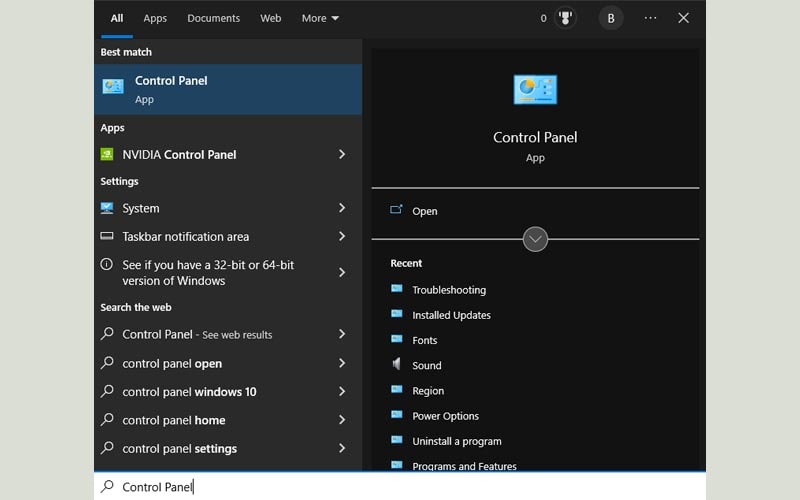Expand the control panel settings suggestion arrow
This screenshot has width=800, height=500.
click(x=342, y=448)
